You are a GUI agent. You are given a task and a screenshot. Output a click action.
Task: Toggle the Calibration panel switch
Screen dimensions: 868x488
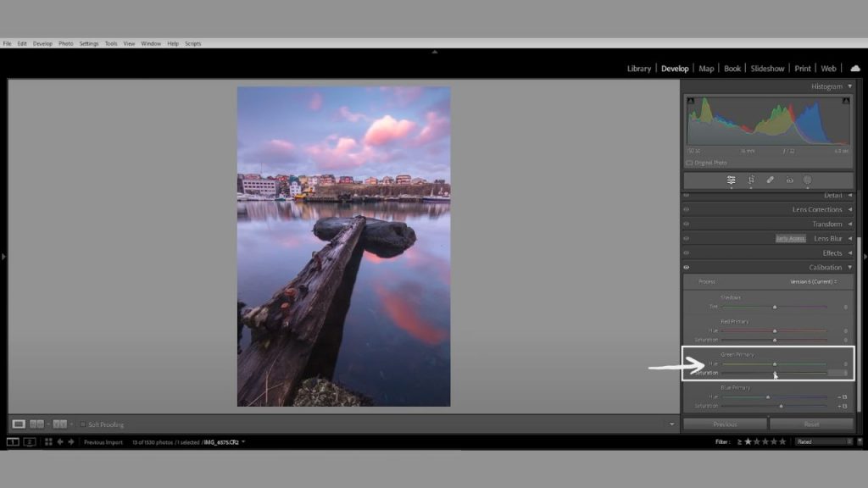coord(687,267)
